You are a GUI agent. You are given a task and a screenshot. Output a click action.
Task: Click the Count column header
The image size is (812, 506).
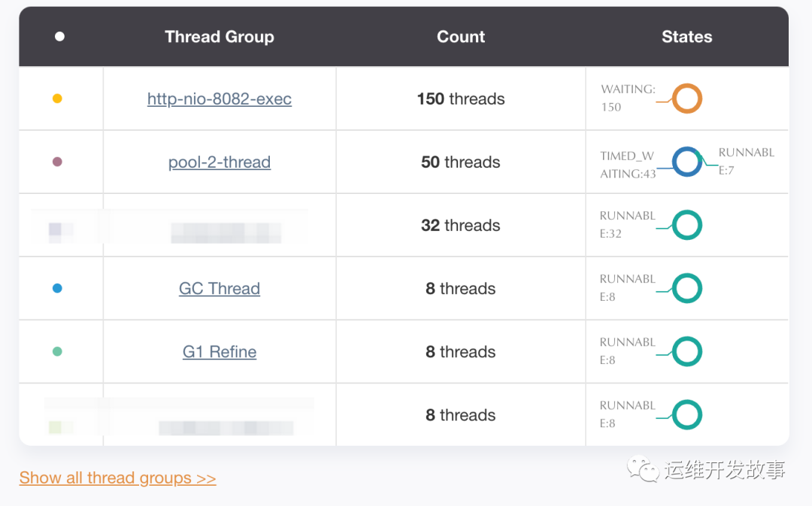461,37
